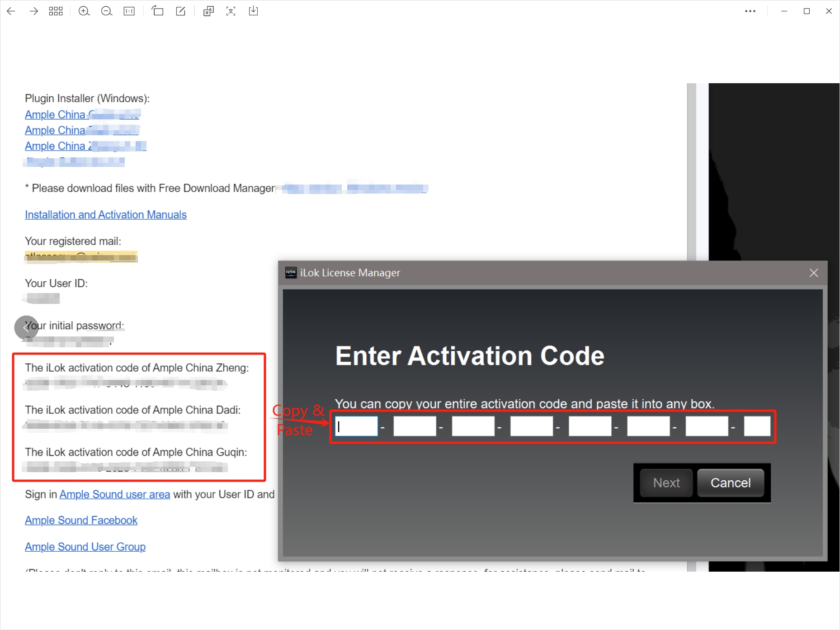Rotate the image
The image size is (840, 630).
158,11
